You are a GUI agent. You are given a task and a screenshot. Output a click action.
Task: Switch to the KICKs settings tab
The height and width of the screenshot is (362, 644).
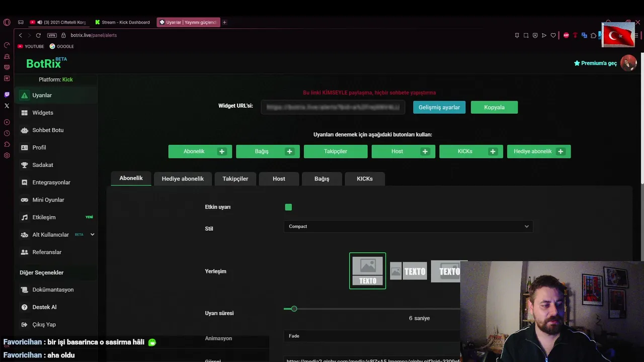click(x=365, y=178)
